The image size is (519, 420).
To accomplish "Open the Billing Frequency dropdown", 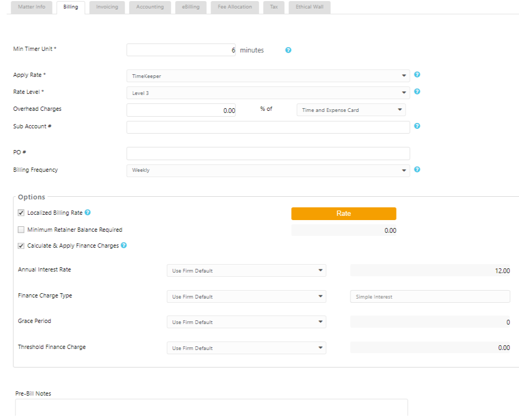I will [x=268, y=170].
